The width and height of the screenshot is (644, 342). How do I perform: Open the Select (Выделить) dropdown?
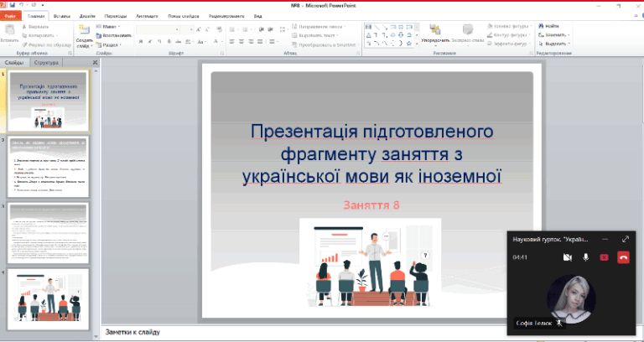tap(555, 44)
